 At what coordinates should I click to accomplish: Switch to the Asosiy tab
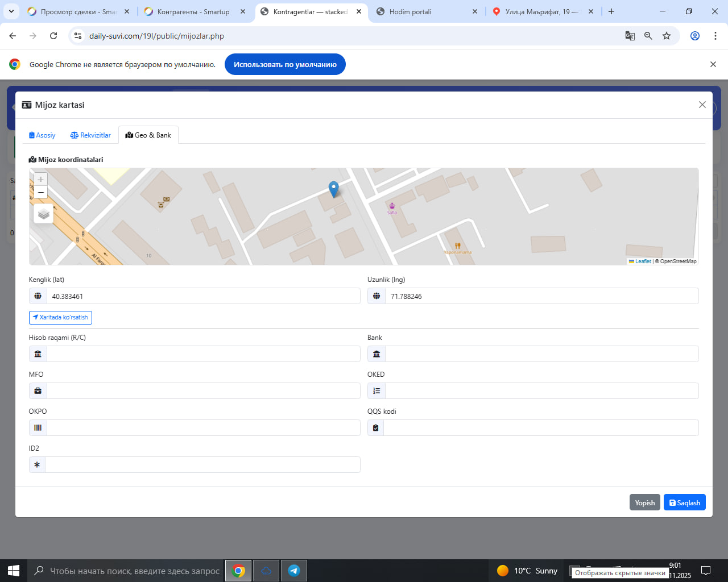coord(42,135)
